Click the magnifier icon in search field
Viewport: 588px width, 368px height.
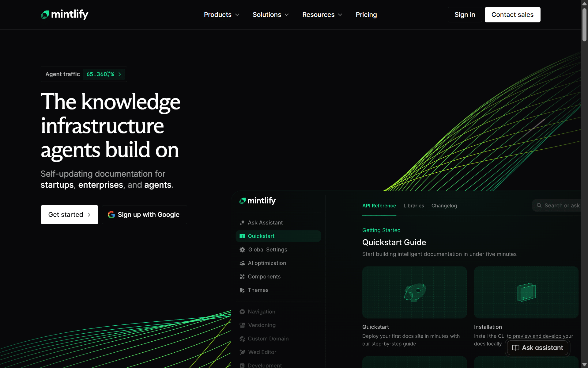539,205
